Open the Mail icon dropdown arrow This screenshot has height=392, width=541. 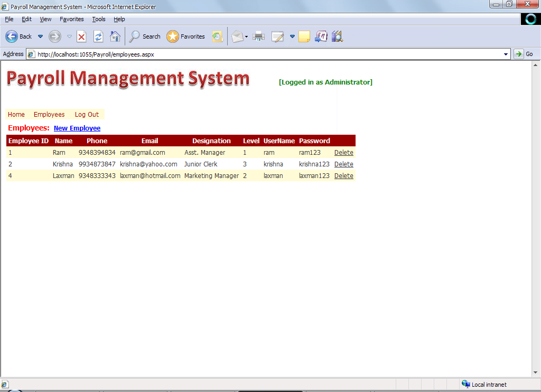point(246,37)
